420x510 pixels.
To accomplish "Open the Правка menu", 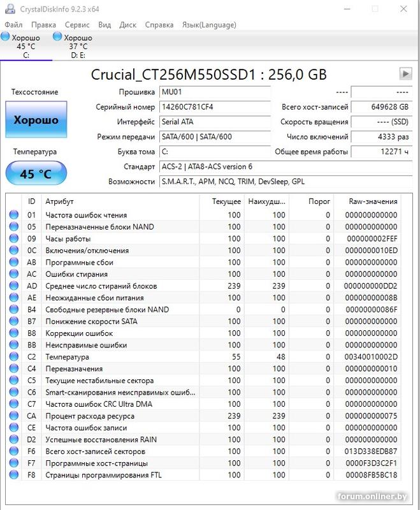I will 43,25.
